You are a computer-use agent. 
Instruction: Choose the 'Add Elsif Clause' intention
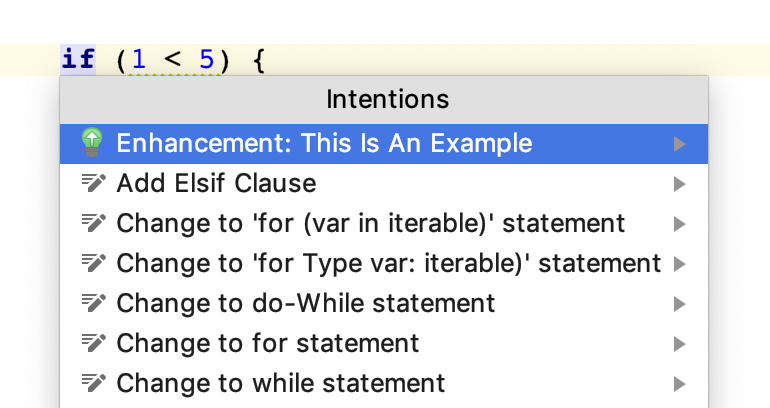point(216,183)
